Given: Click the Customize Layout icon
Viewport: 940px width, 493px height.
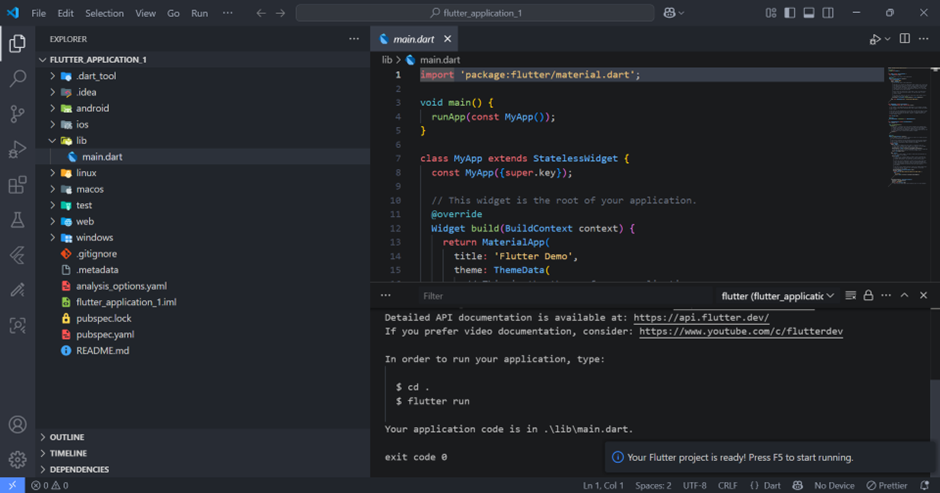Looking at the screenshot, I should tap(771, 13).
